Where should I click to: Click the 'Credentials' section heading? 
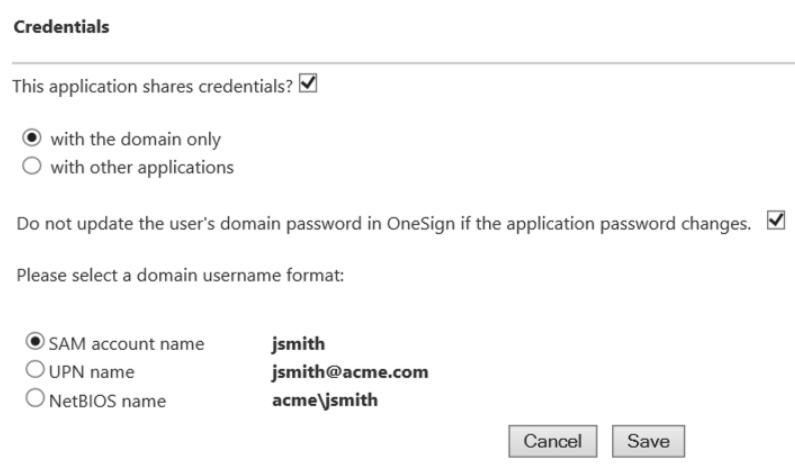(59, 27)
